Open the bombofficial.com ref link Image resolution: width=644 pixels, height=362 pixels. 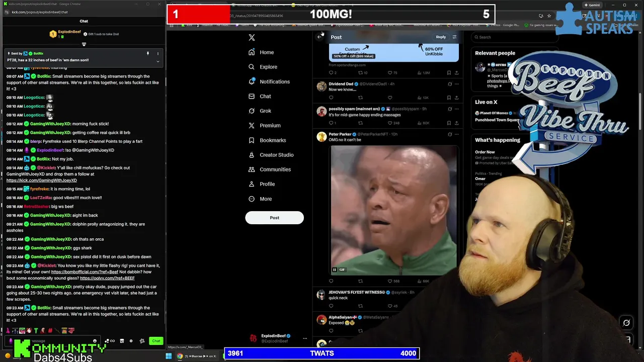click(x=85, y=272)
